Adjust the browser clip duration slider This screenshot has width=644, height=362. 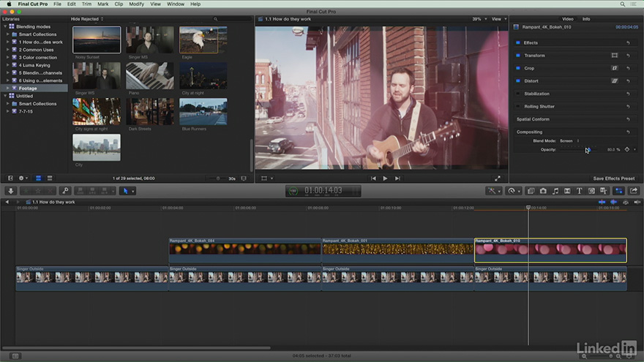tap(217, 178)
